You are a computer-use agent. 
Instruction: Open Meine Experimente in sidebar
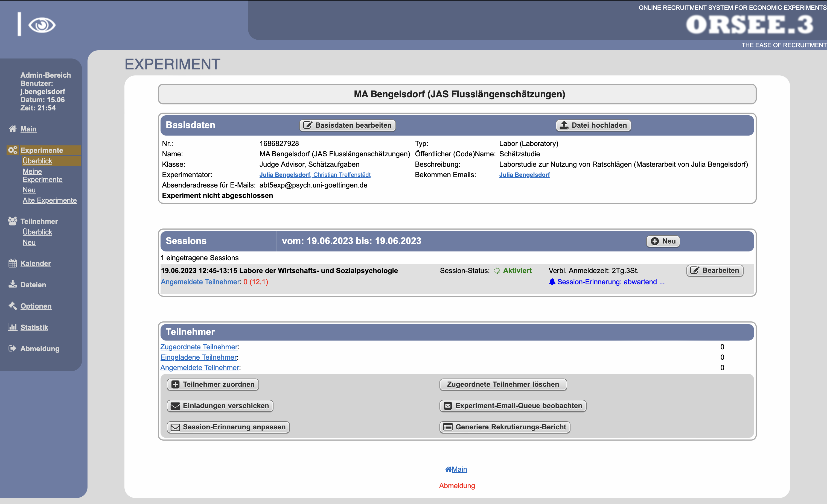42,175
